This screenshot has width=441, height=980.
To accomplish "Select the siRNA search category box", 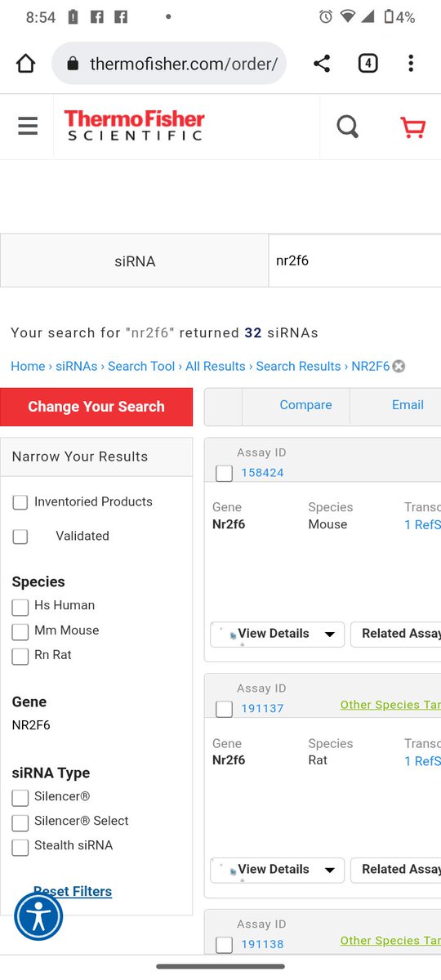I will [x=135, y=261].
